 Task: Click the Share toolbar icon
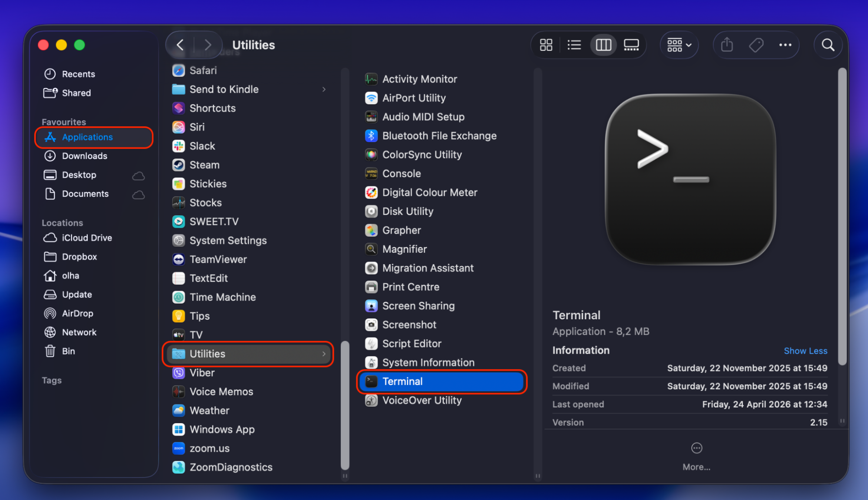click(x=727, y=45)
